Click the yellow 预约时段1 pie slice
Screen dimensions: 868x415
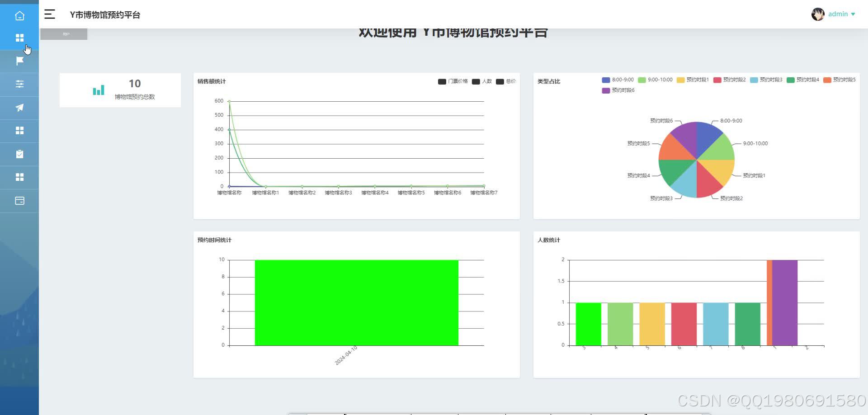click(719, 169)
